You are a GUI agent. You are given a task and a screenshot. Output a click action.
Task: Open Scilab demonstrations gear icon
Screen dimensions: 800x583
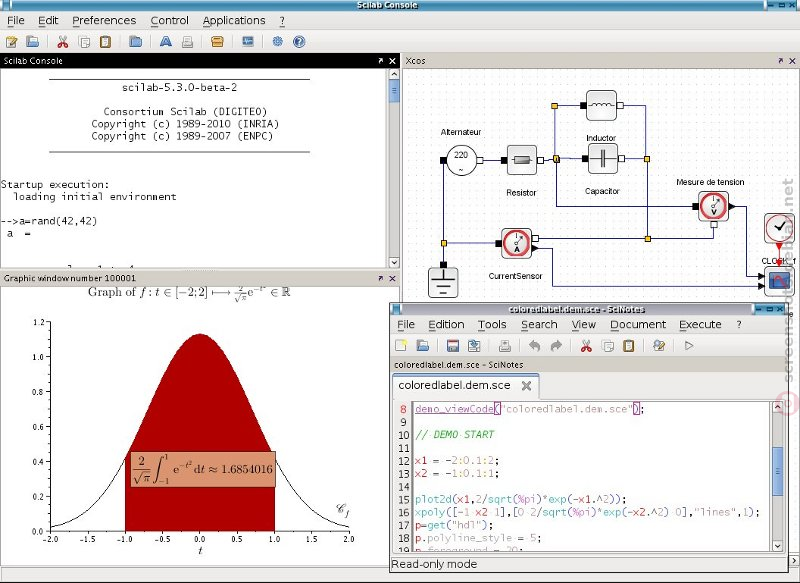[x=278, y=41]
